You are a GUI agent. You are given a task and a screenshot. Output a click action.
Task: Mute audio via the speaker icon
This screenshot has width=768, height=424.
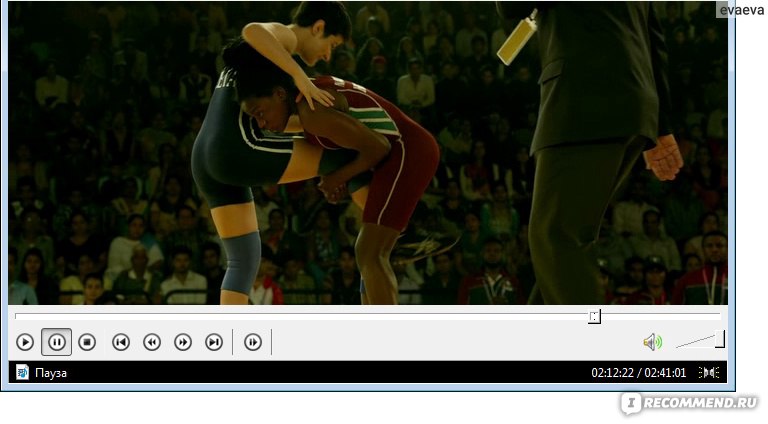652,342
